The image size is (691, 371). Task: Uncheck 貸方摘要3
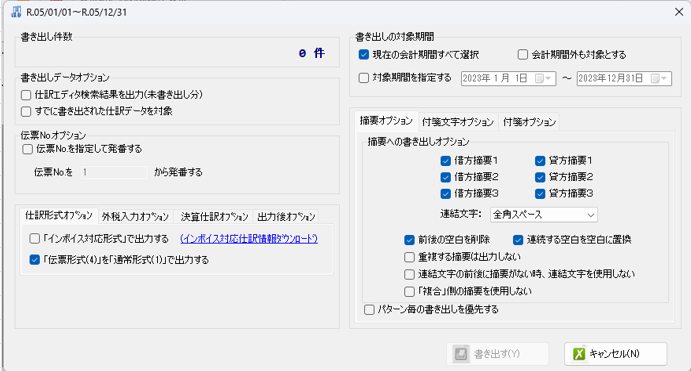[540, 194]
